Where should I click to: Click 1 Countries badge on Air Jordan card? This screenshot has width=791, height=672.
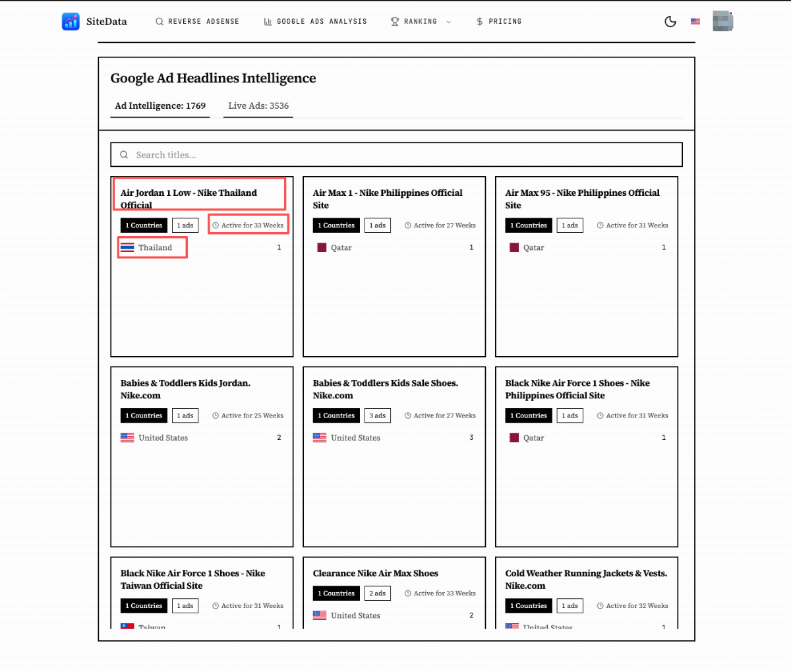(144, 226)
